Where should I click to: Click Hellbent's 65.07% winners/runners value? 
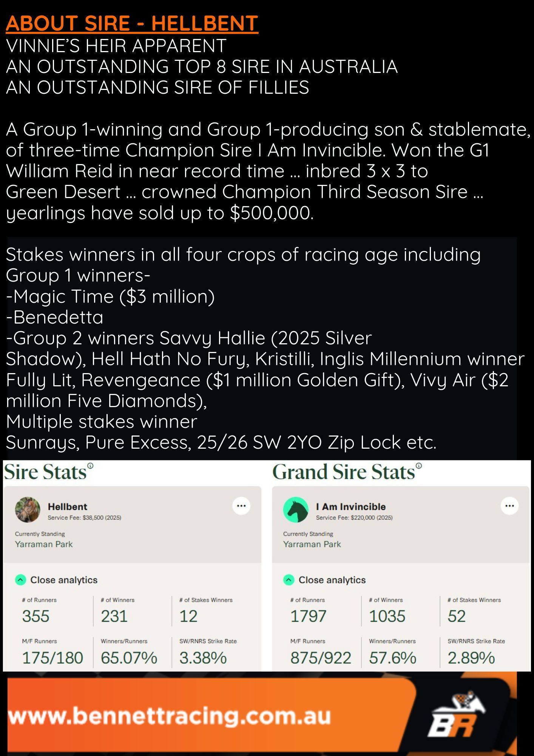tap(129, 658)
